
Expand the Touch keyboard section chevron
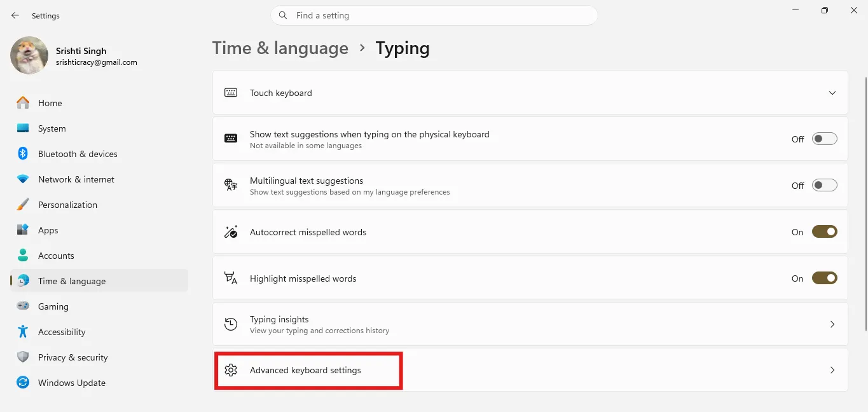tap(832, 93)
